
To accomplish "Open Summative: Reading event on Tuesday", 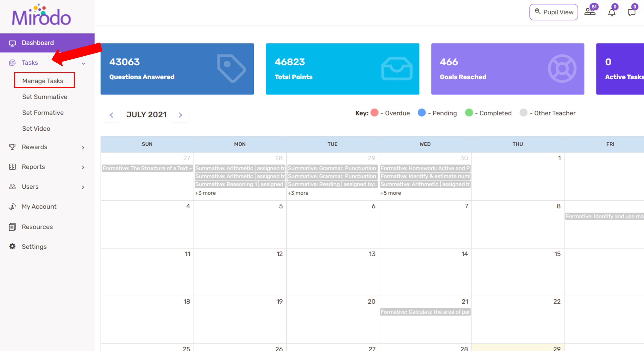I will coord(333,184).
